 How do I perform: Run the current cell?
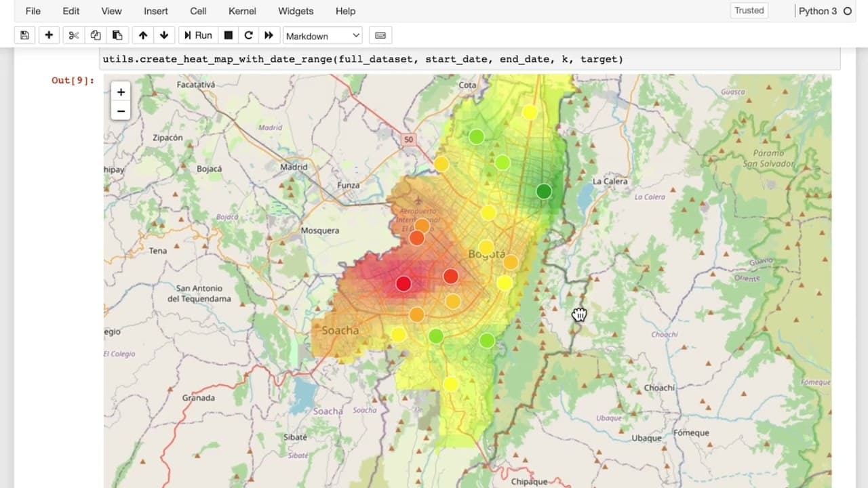[198, 35]
